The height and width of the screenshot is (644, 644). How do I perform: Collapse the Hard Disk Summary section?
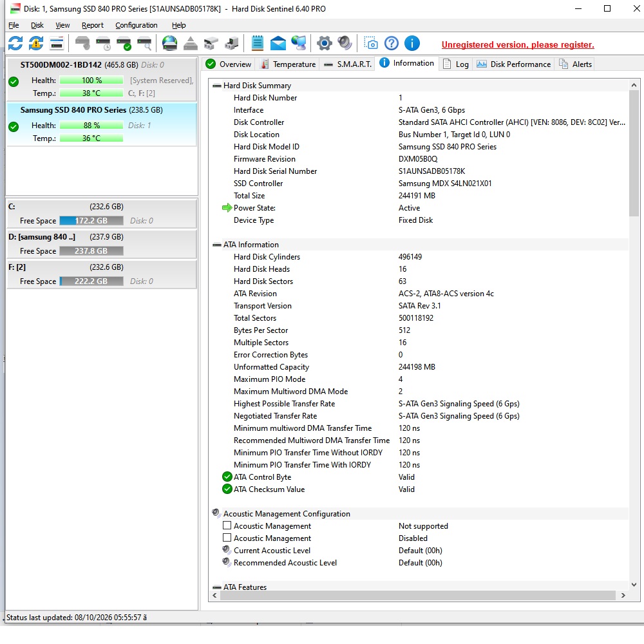[x=217, y=86]
